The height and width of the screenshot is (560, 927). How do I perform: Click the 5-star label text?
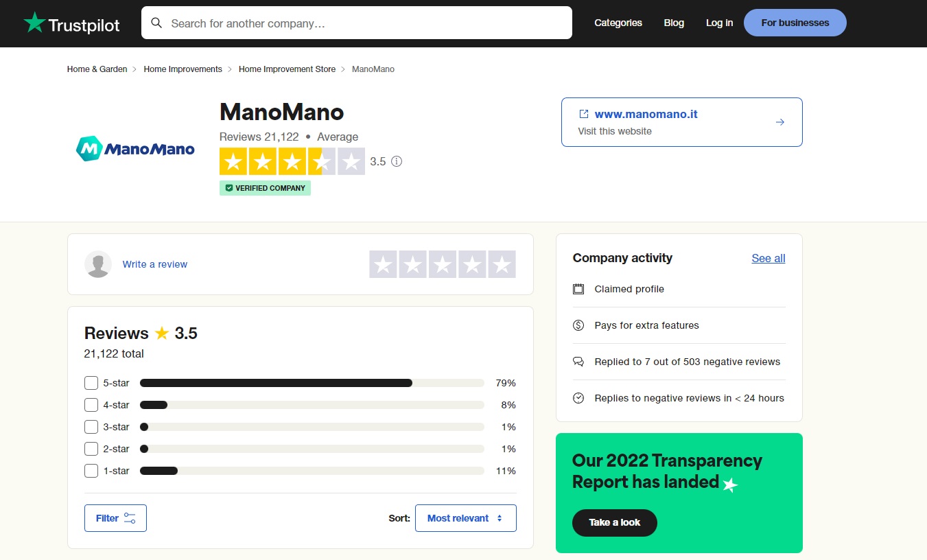117,383
